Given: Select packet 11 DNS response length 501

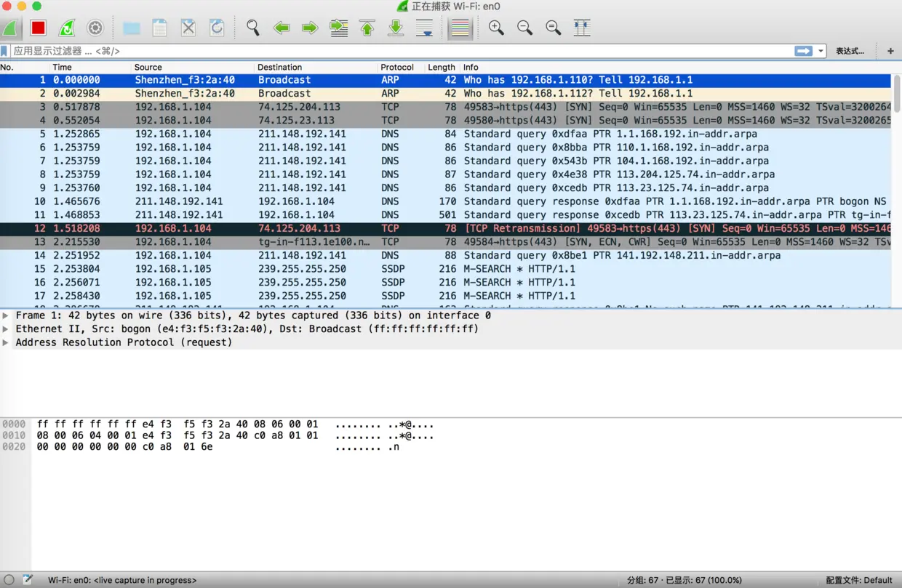Looking at the screenshot, I should (445, 215).
